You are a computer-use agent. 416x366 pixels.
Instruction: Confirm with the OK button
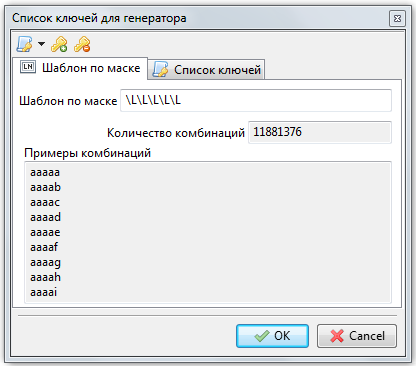272,336
